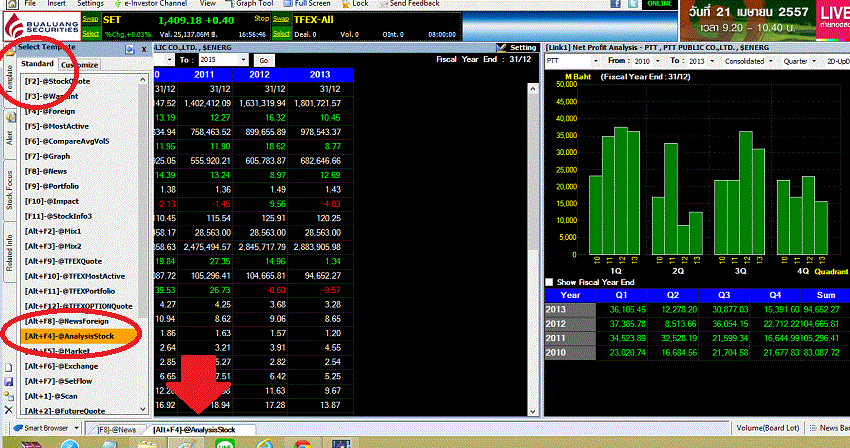850x448 pixels.
Task: Open the Stock Focus side tab
Action: tap(9, 190)
